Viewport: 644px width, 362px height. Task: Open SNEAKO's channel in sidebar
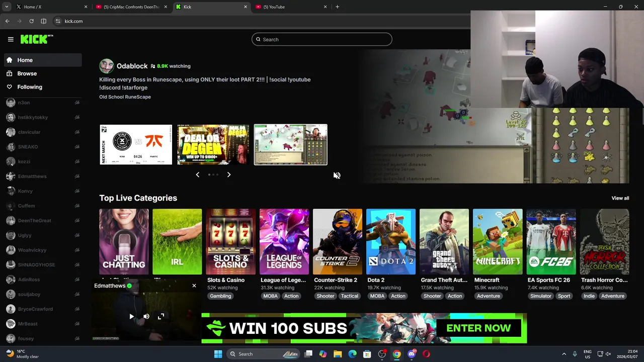click(x=43, y=147)
